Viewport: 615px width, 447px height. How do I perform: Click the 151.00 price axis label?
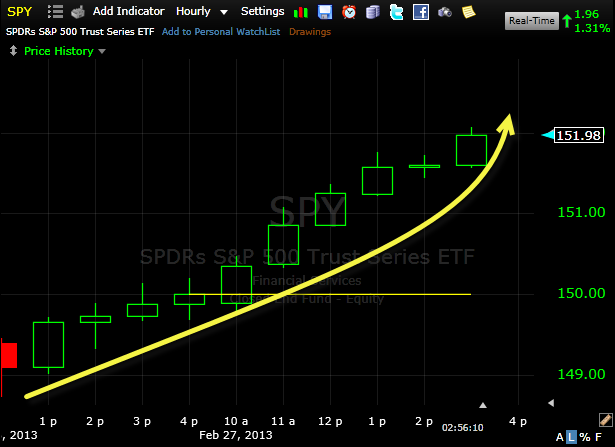[x=581, y=212]
